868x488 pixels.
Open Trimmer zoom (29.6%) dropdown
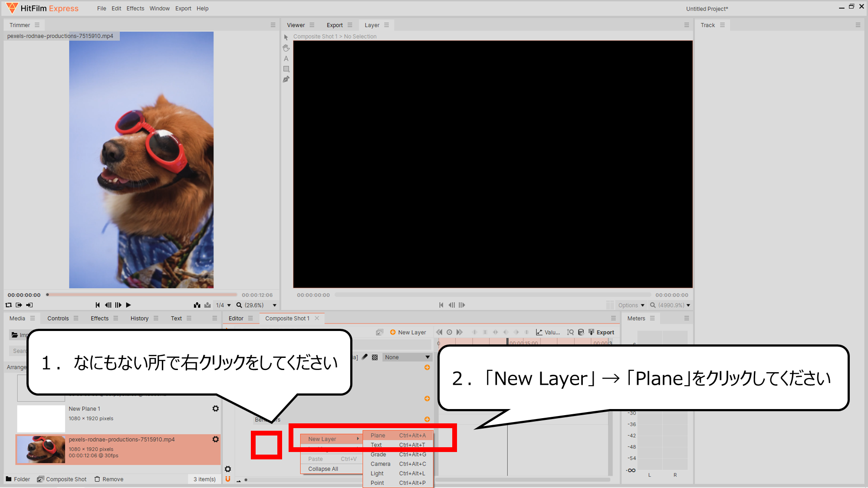(256, 305)
